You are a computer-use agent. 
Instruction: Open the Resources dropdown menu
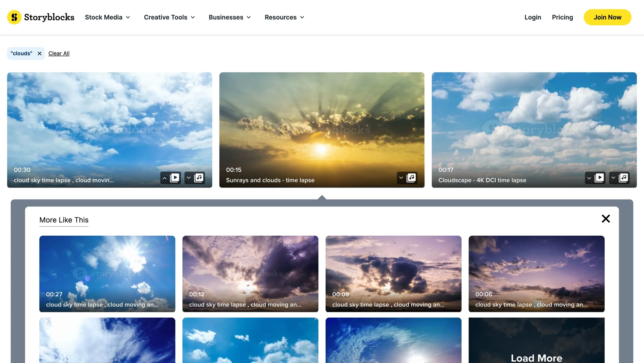click(x=284, y=17)
